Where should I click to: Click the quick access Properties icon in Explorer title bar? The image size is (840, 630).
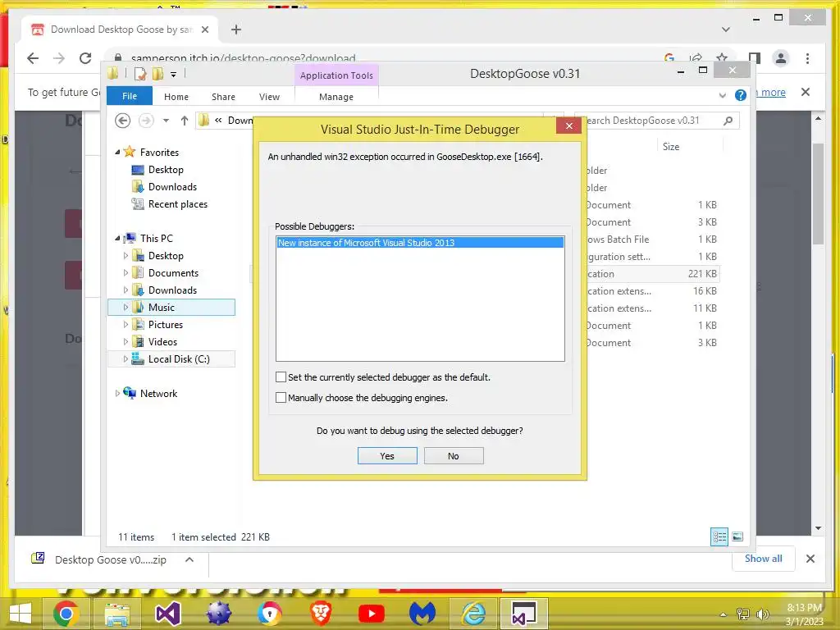pos(139,73)
